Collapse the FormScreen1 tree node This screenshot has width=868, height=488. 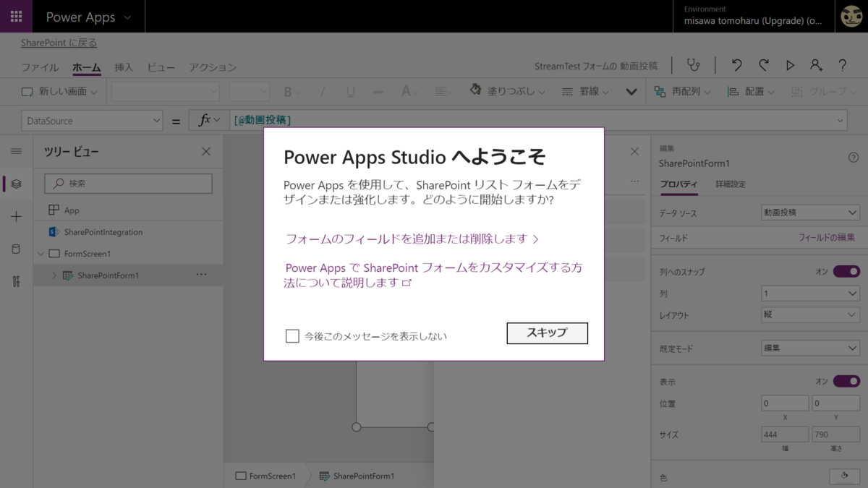pyautogui.click(x=41, y=254)
